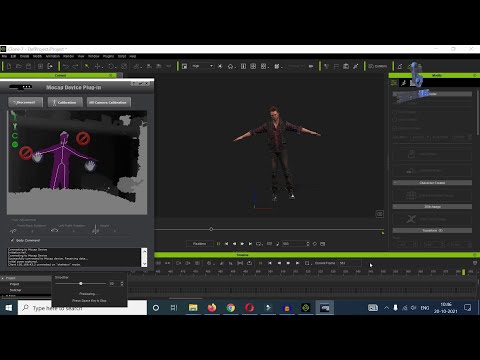Open Opera from the taskbar
The width and height of the screenshot is (480, 360).
click(249, 308)
